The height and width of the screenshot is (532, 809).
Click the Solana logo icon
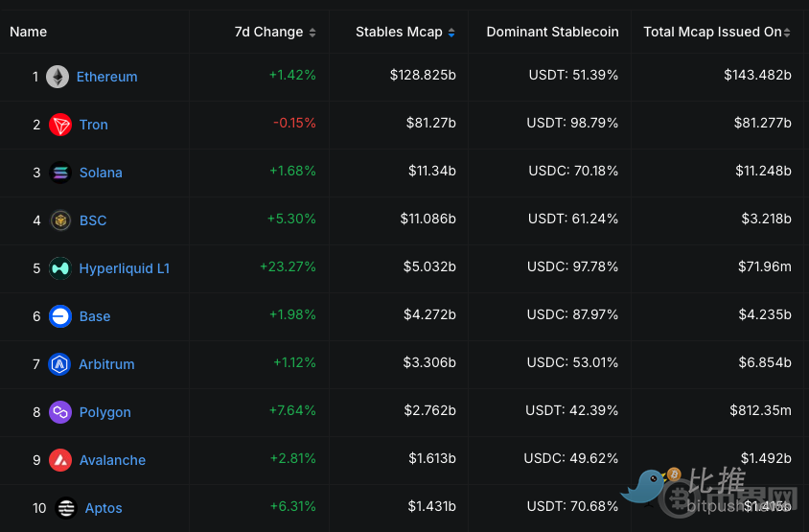click(60, 173)
